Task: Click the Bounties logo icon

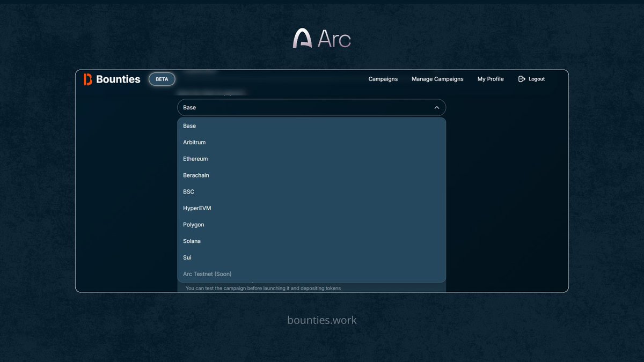Action: click(x=88, y=79)
